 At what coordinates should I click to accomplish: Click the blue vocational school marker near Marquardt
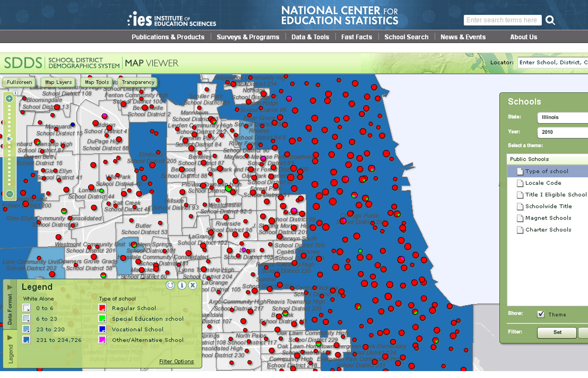tap(73, 125)
